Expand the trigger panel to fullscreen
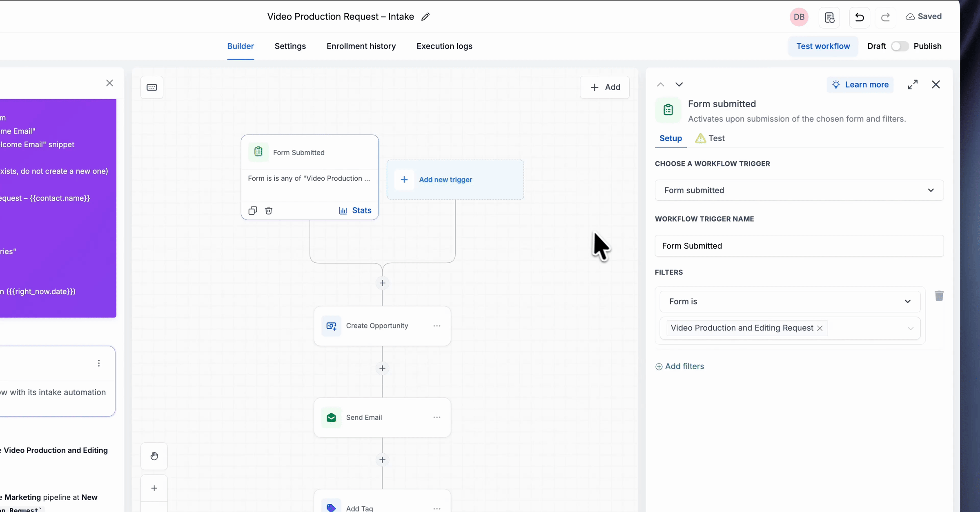The image size is (980, 512). 913,84
